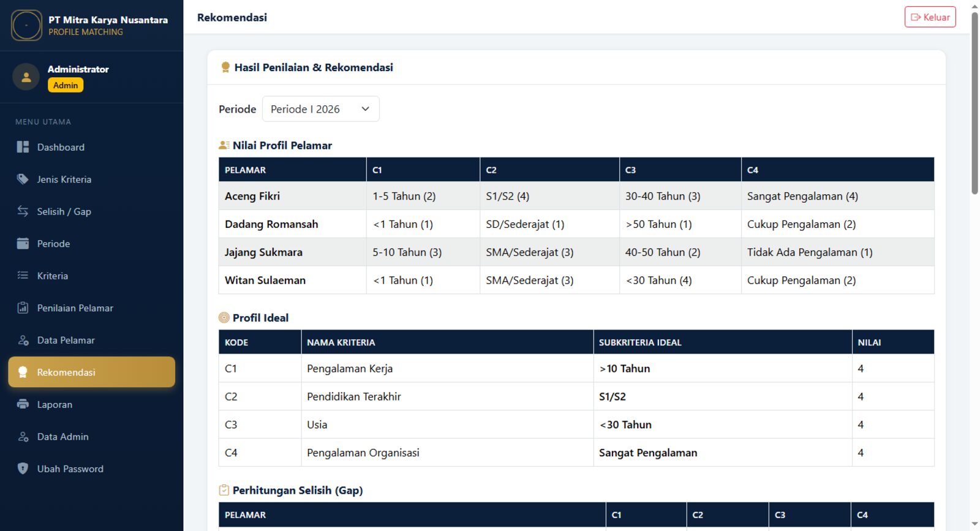
Task: Click the yellow Admin badge
Action: pos(66,85)
